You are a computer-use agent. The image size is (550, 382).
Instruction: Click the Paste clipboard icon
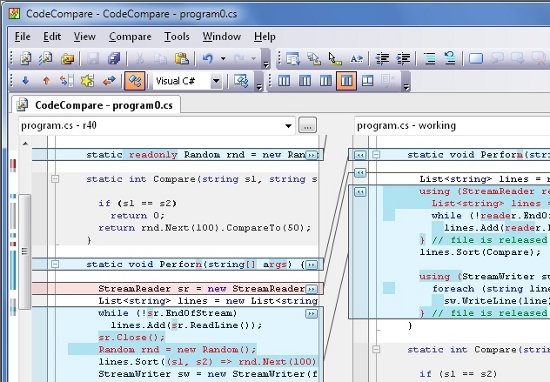[x=182, y=59]
